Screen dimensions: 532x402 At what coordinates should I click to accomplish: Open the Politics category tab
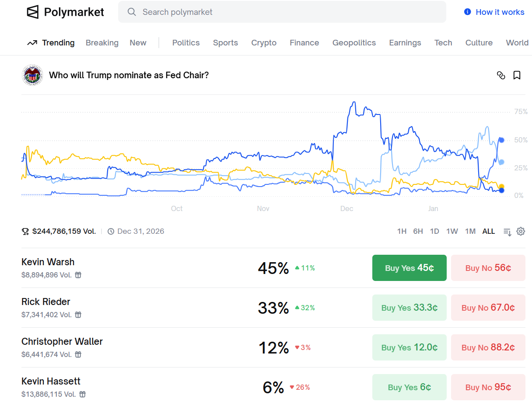tap(186, 43)
